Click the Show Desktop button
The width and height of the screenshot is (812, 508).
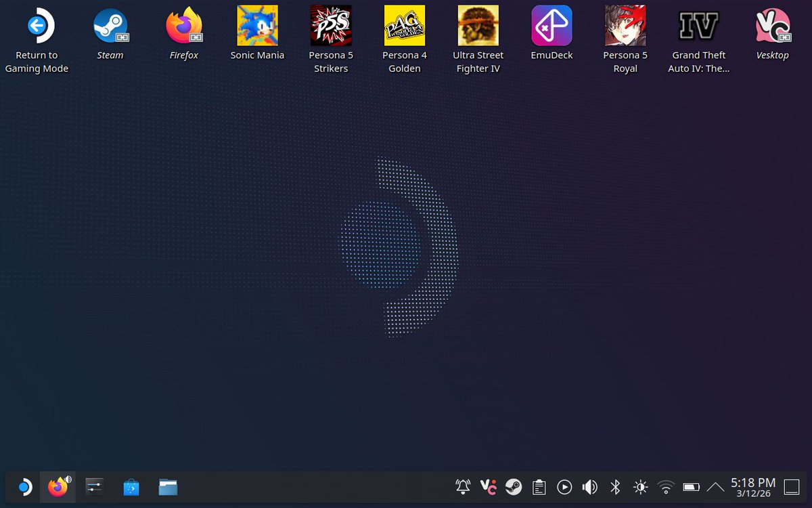click(x=792, y=487)
